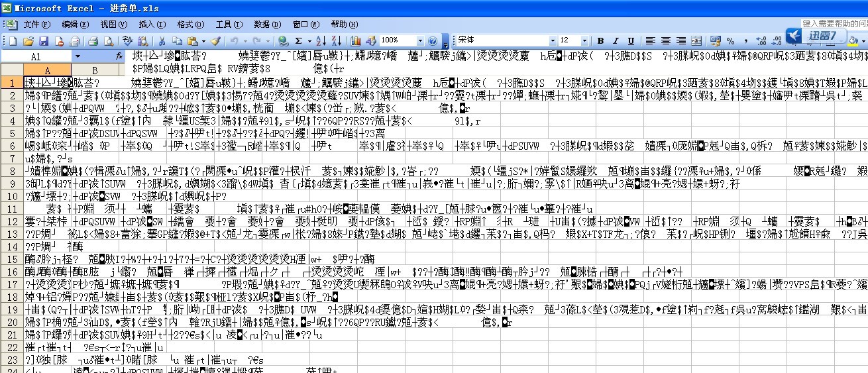This screenshot has width=868, height=373.
Task: Open Print Preview from the toolbar
Action: click(x=109, y=40)
